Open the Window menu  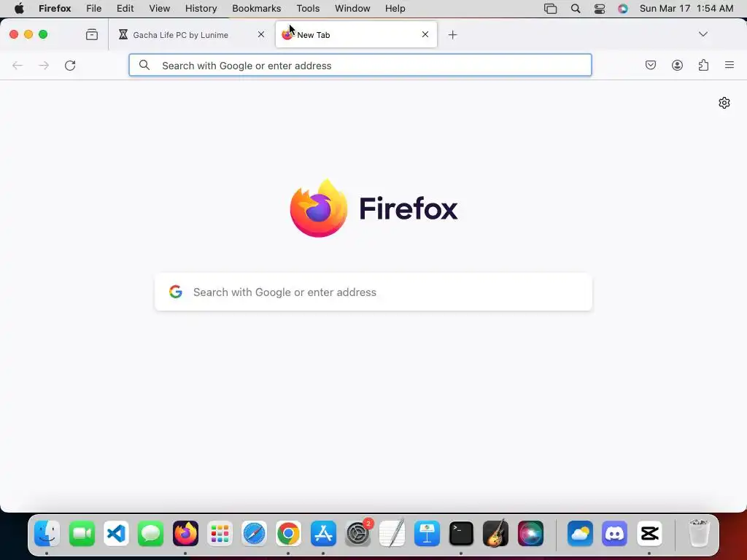(352, 9)
